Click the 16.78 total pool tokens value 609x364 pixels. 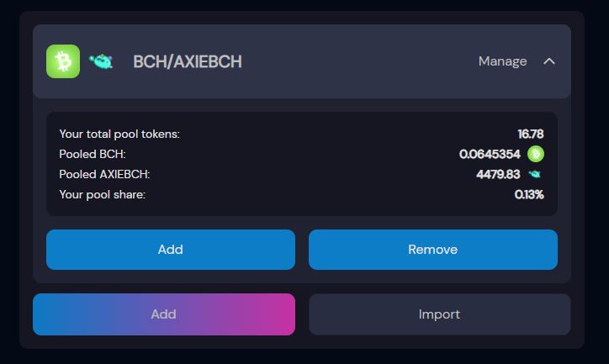531,134
